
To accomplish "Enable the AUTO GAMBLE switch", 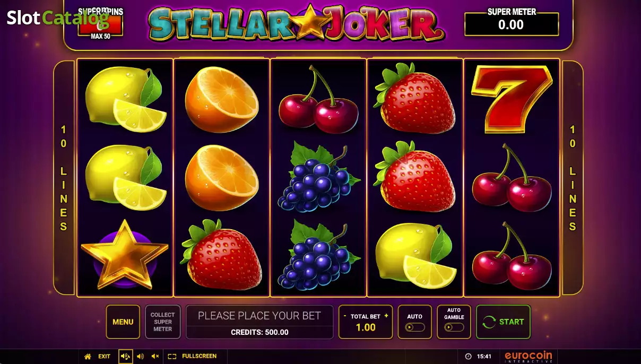I will pos(454,327).
